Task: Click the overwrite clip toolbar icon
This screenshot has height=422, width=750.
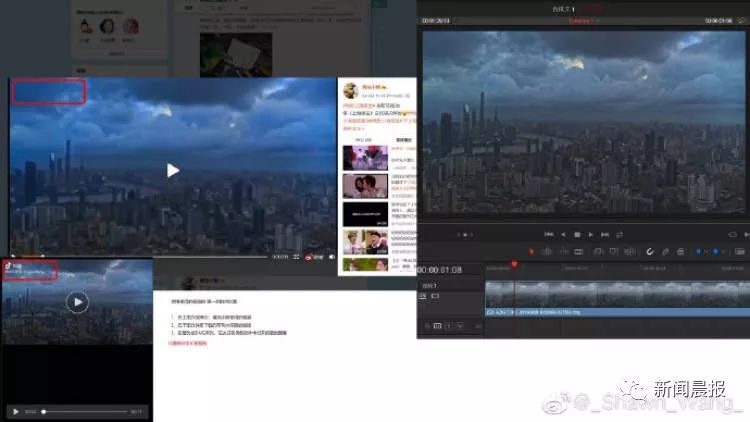Action: [614, 252]
